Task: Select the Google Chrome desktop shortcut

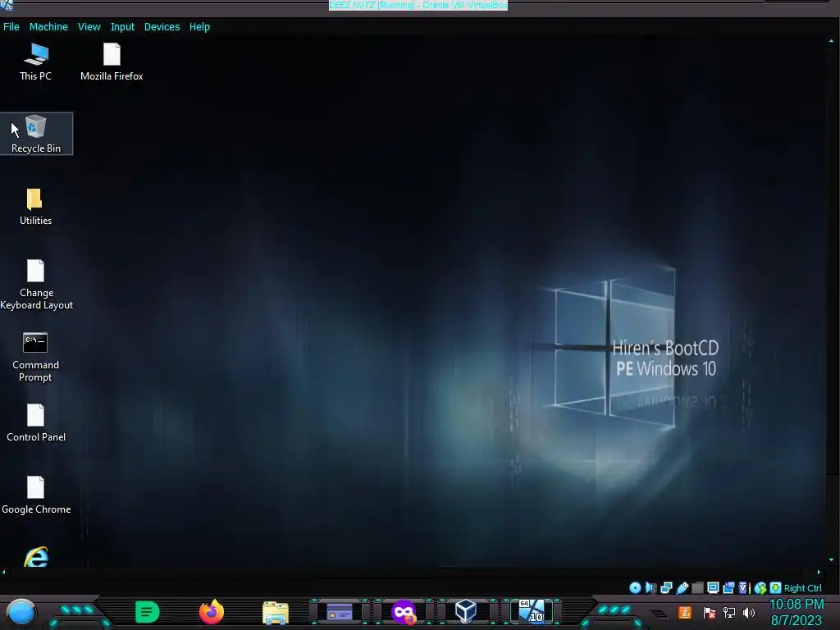Action: pyautogui.click(x=36, y=495)
